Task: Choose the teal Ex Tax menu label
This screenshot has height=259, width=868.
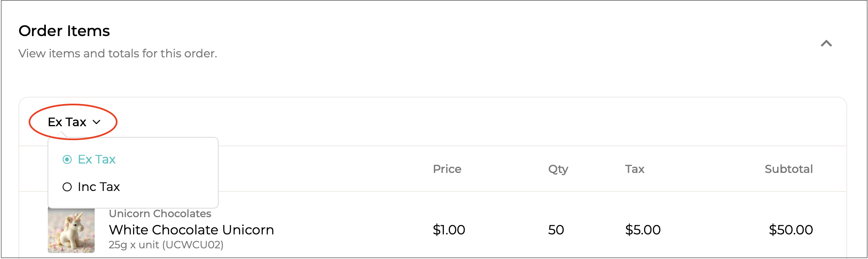Action: [x=97, y=159]
